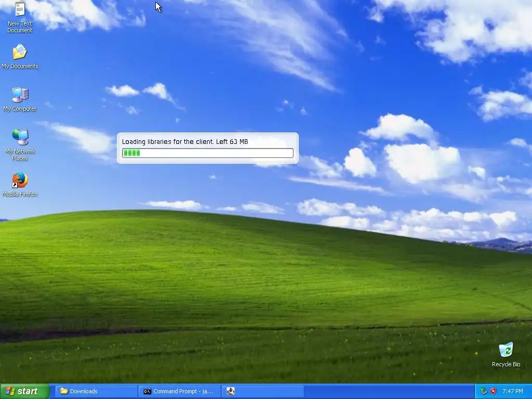Viewport: 532px width, 399px height.
Task: Click the "Loading libraries for the client" text
Action: point(168,142)
